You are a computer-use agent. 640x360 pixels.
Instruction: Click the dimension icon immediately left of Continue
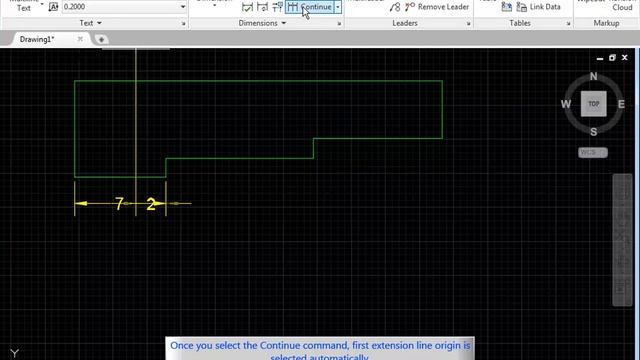(278, 7)
